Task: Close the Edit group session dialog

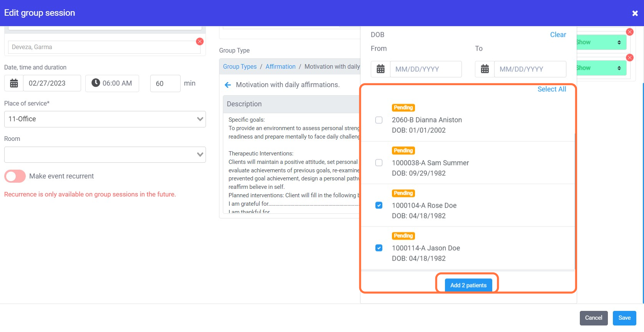Action: pos(635,13)
